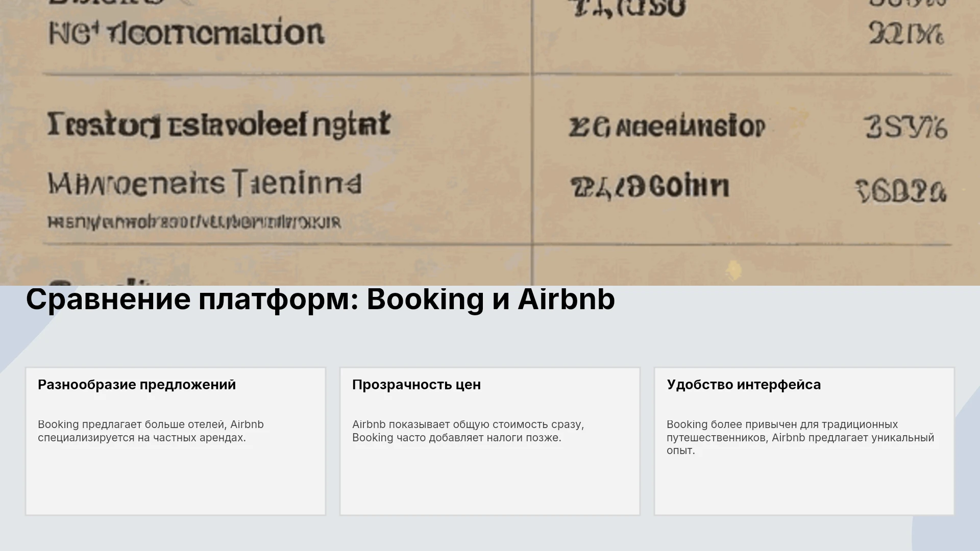The width and height of the screenshot is (980, 551).
Task: Click the table image at top of slide
Action: (490, 143)
